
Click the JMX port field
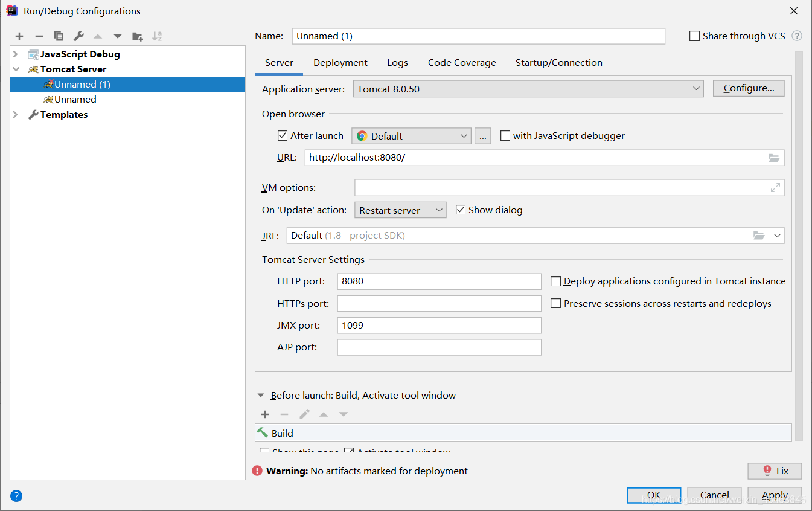pos(439,326)
